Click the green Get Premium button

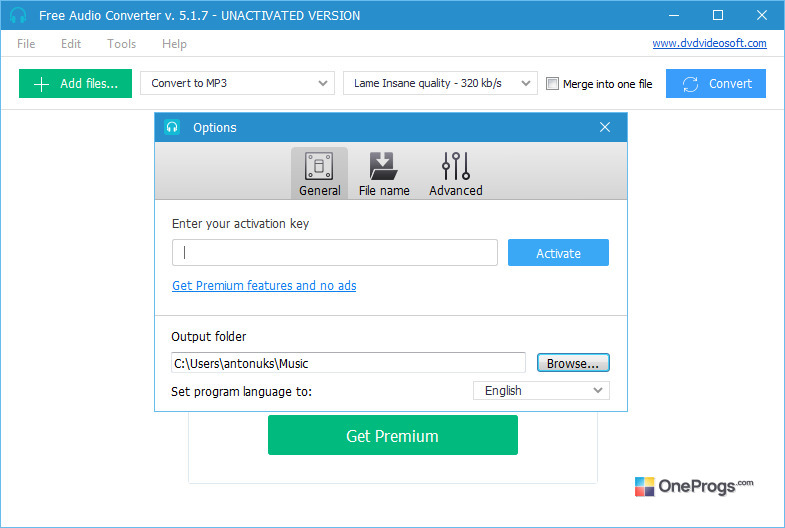point(392,435)
